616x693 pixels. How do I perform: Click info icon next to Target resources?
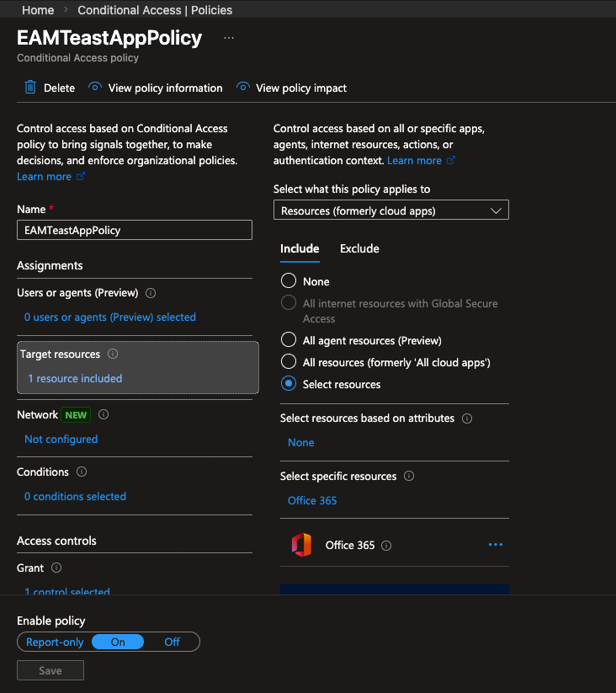click(x=113, y=354)
